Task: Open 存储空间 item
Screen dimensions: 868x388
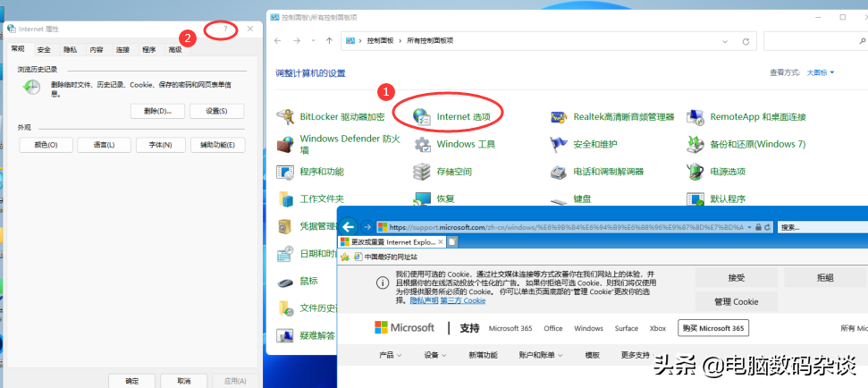Action: click(442, 172)
